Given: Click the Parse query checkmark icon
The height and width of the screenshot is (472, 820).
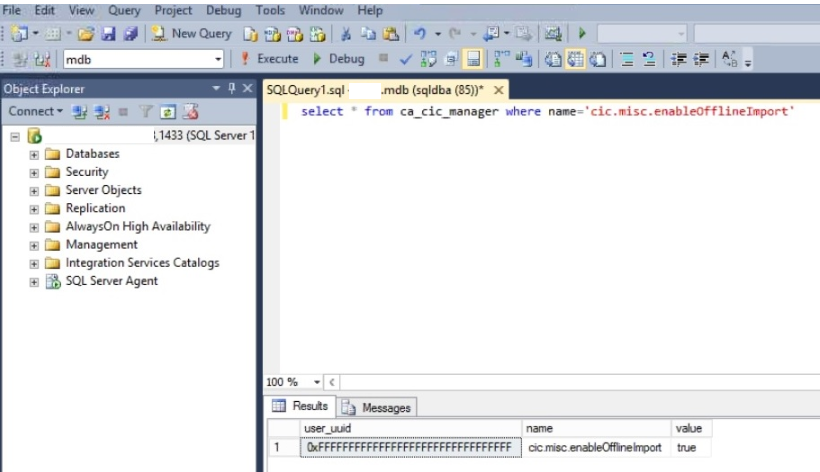Looking at the screenshot, I should point(404,59).
